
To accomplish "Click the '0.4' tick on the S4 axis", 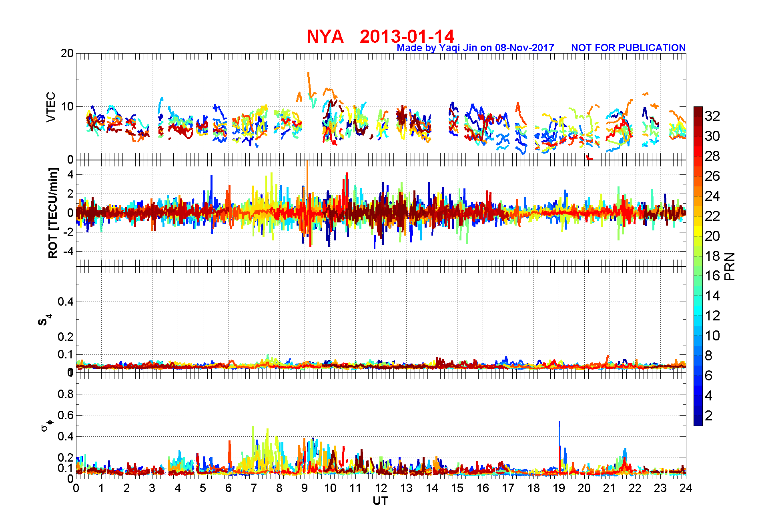I will (x=66, y=302).
